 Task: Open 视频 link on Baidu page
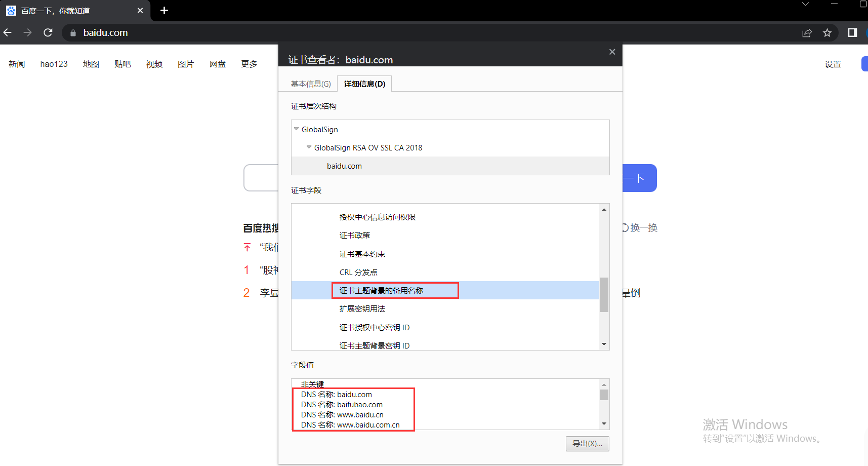tap(154, 64)
